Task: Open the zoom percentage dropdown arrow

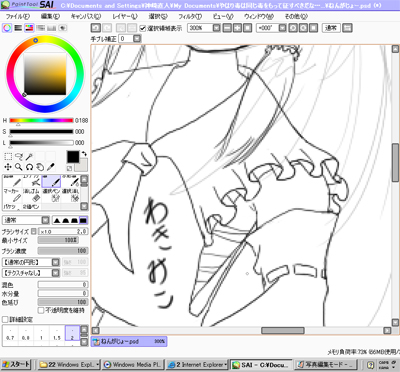Action: [x=216, y=28]
